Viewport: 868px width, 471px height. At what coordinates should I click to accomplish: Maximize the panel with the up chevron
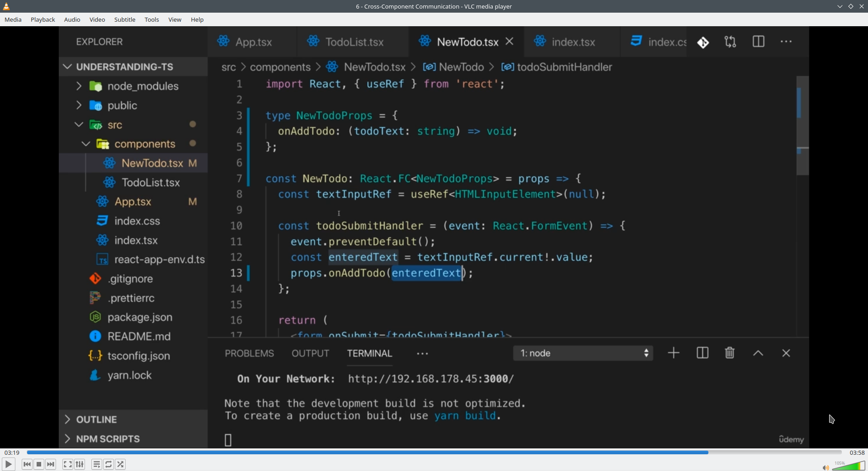pyautogui.click(x=758, y=353)
